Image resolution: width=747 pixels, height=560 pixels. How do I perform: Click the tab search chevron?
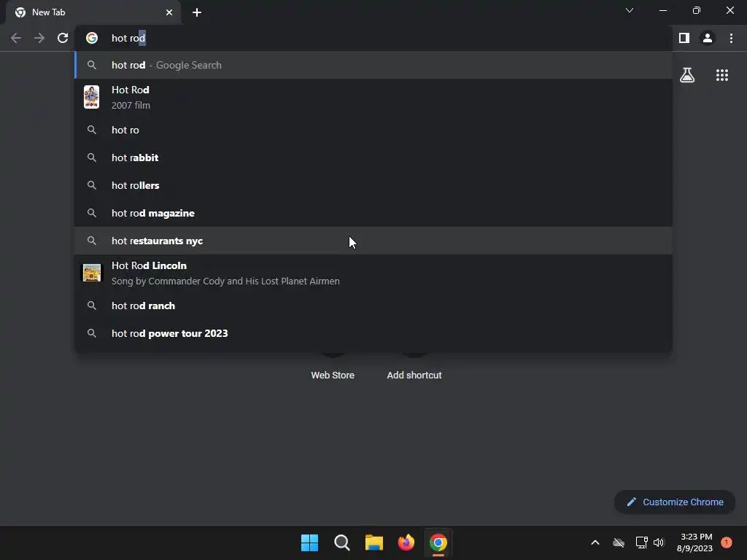click(630, 10)
